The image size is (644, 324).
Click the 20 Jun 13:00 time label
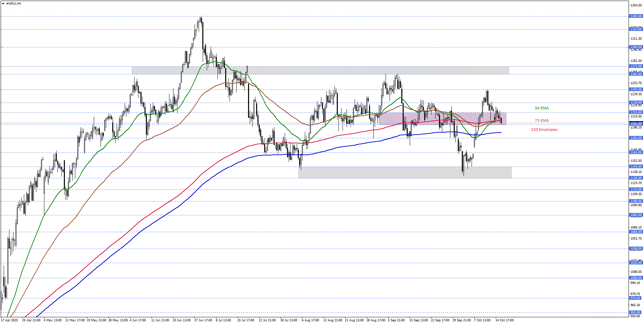[x=182, y=320]
